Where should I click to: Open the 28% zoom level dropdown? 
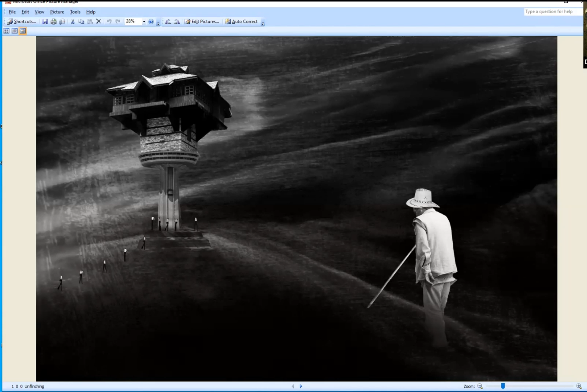pyautogui.click(x=144, y=22)
